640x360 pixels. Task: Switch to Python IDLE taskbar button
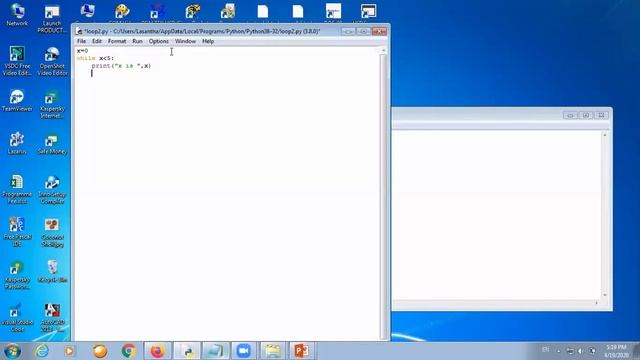(x=187, y=351)
